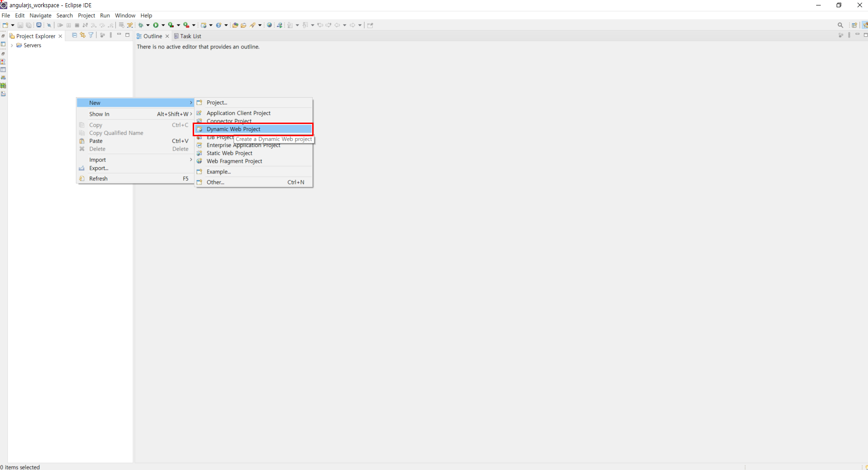Close the Project Explorer tab
Image resolution: width=868 pixels, height=470 pixels.
60,36
